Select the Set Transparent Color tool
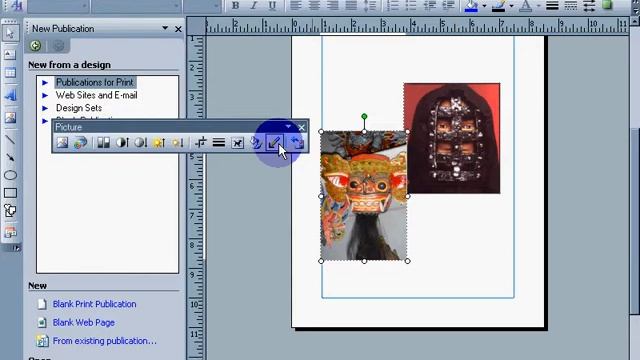The width and height of the screenshot is (640, 360). [x=274, y=142]
